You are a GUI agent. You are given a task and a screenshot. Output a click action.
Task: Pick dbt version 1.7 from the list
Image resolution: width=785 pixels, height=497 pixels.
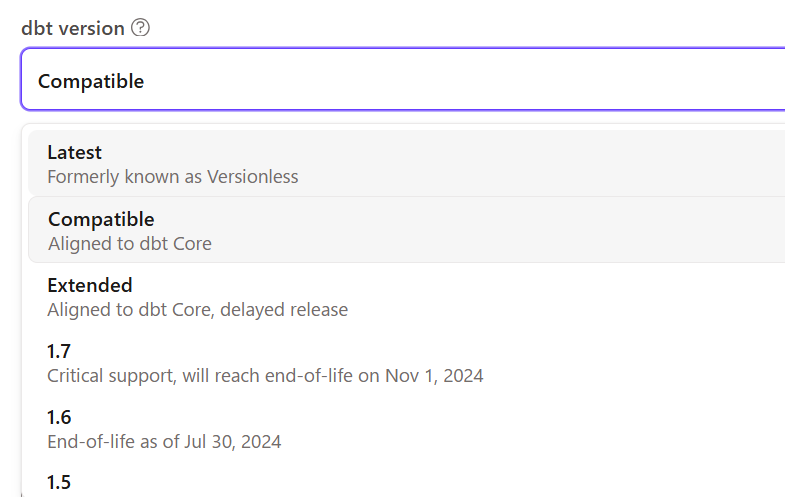click(407, 362)
